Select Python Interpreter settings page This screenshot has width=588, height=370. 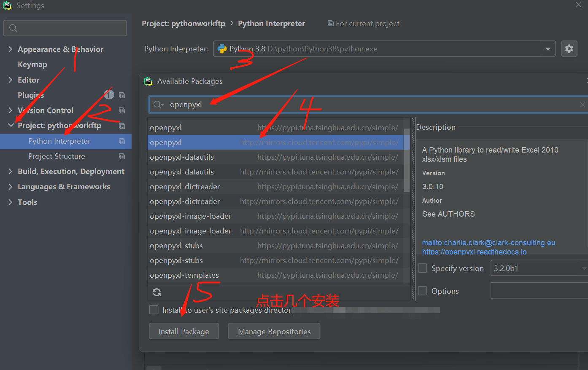tap(66, 141)
